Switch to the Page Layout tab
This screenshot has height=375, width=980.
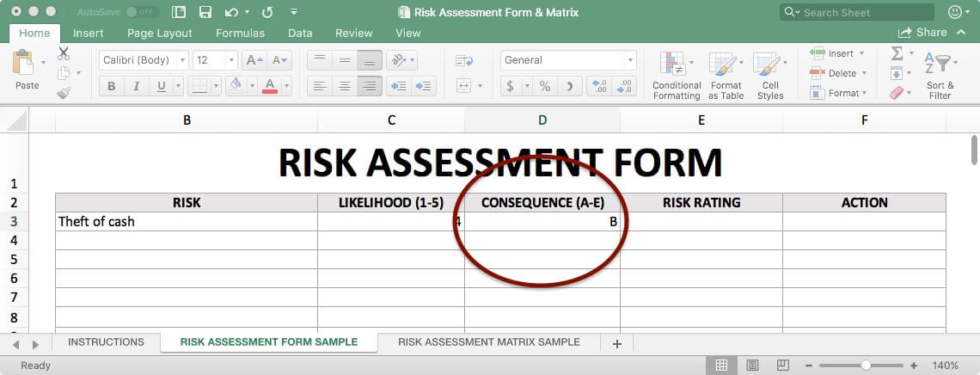point(159,34)
